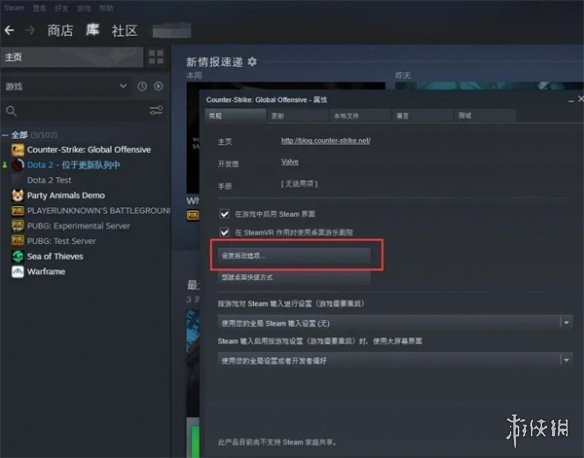Viewport: 584px width, 458px height.
Task: Click the ready-to-play filter icon
Action: [x=159, y=86]
